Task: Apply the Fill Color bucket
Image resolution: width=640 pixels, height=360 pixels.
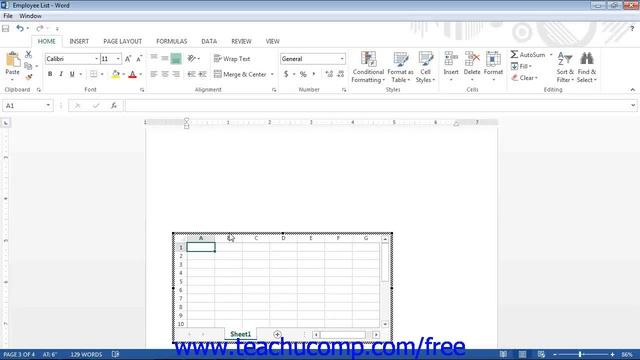Action: (116, 74)
